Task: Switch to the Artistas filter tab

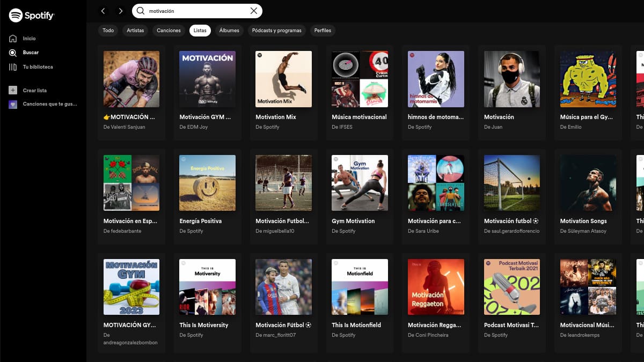Action: [135, 31]
